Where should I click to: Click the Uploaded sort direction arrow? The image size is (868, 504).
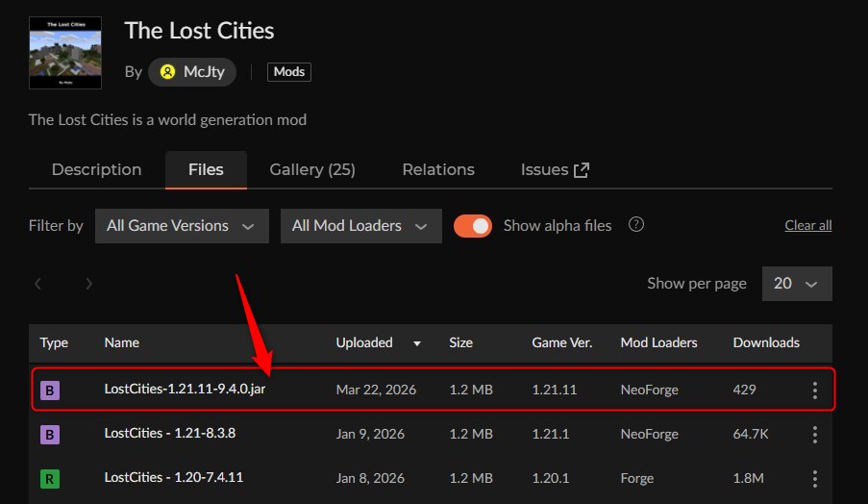[417, 344]
